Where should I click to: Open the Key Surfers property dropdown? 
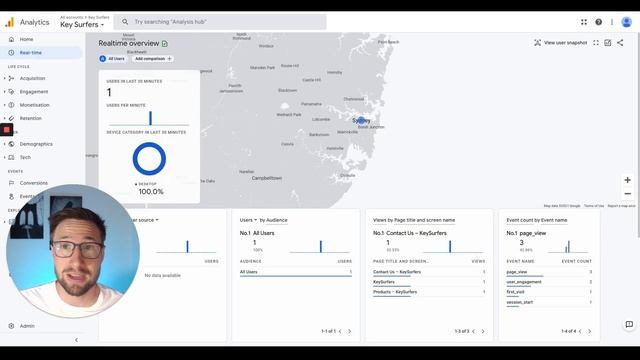pyautogui.click(x=82, y=24)
